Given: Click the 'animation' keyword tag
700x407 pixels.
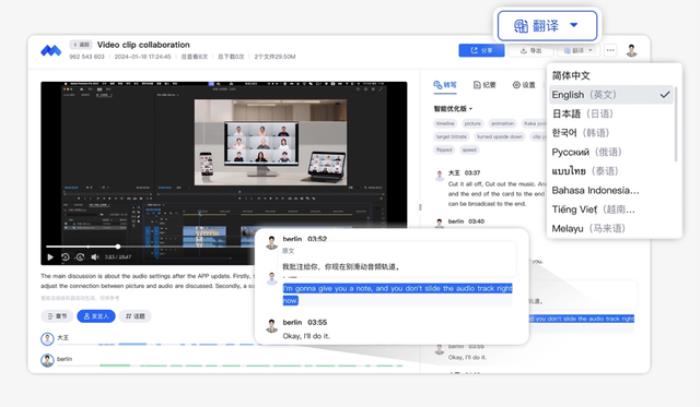Looking at the screenshot, I should (x=503, y=124).
